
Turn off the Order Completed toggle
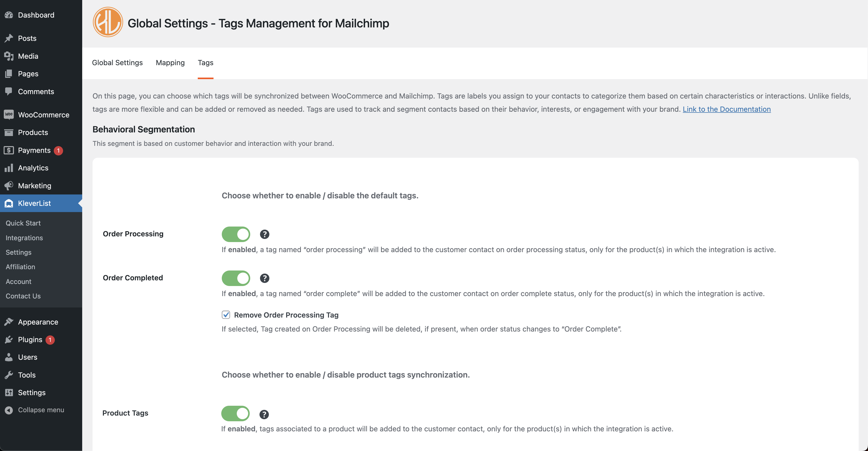(x=236, y=278)
